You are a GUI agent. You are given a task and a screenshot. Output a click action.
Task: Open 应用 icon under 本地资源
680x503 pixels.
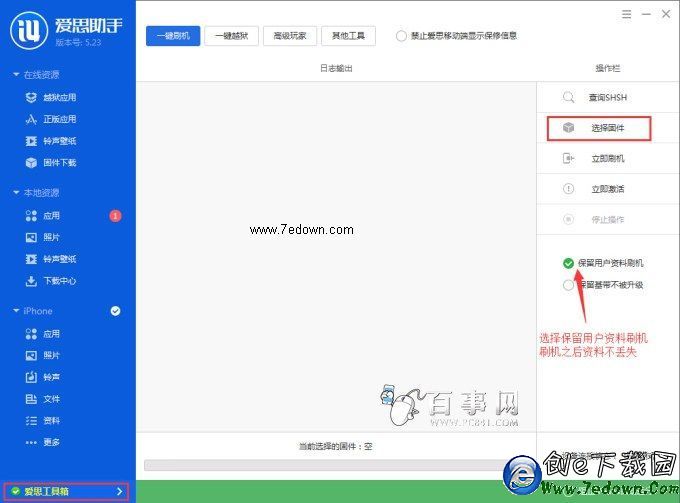(x=31, y=216)
